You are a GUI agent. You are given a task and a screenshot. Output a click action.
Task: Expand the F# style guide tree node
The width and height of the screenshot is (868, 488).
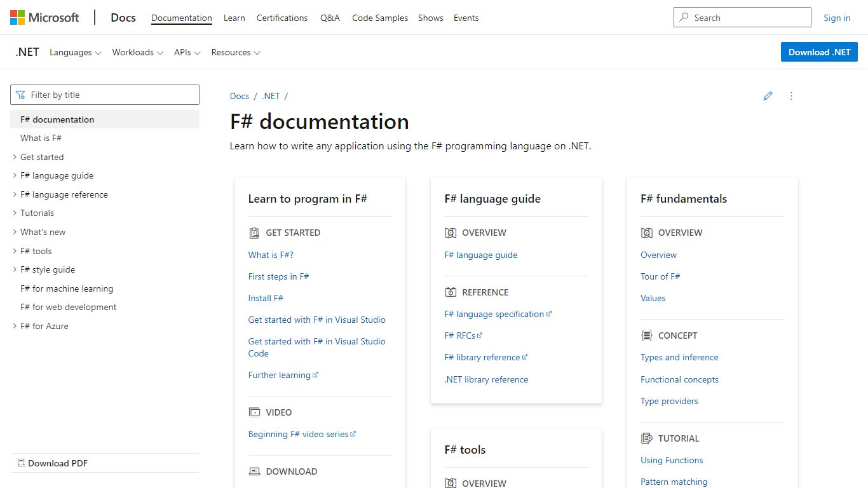[x=15, y=269]
